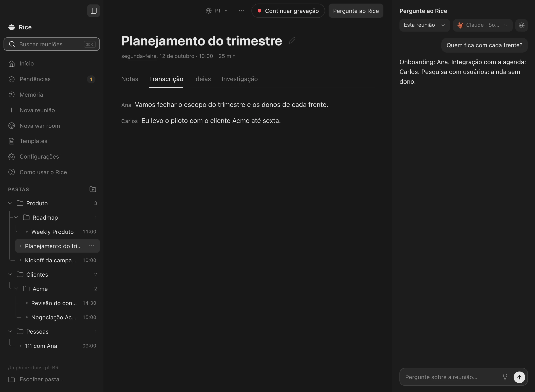Image resolution: width=535 pixels, height=392 pixels.
Task: Open the Investigação tab
Action: (x=240, y=79)
